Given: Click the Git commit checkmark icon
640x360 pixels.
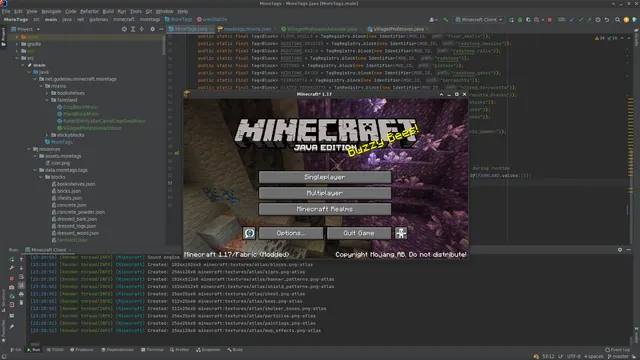Looking at the screenshot, I should click(x=580, y=20).
